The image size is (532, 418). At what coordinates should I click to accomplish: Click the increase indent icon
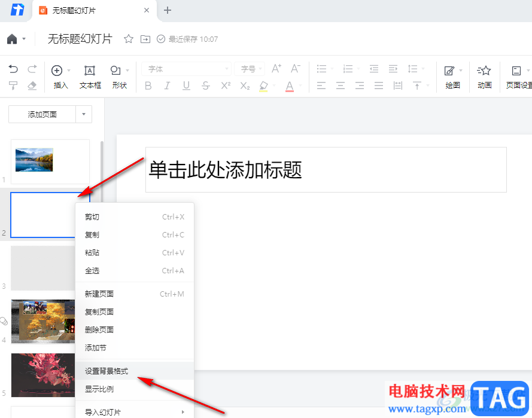(x=393, y=69)
